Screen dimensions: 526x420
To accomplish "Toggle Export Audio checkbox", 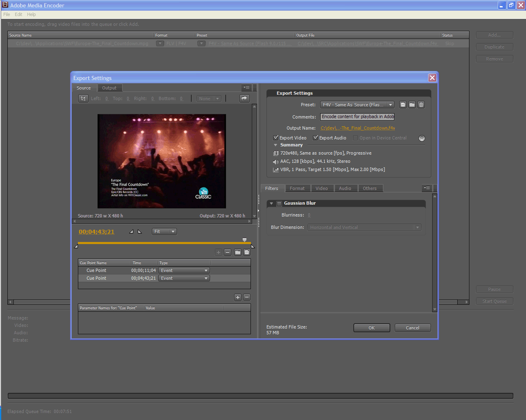I will pos(316,138).
